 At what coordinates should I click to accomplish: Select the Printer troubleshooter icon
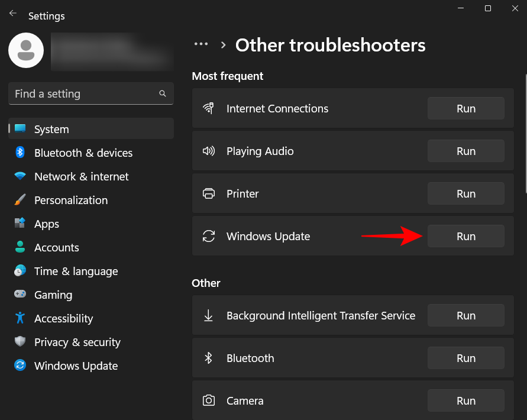[208, 193]
